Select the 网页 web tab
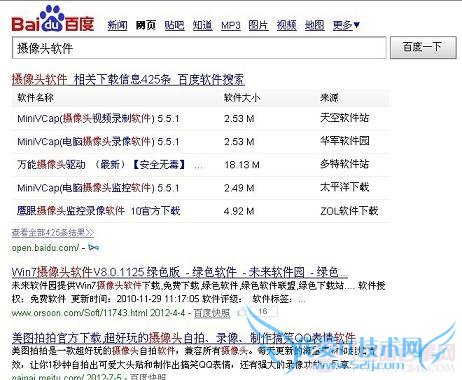The image size is (462, 380). coord(146,25)
